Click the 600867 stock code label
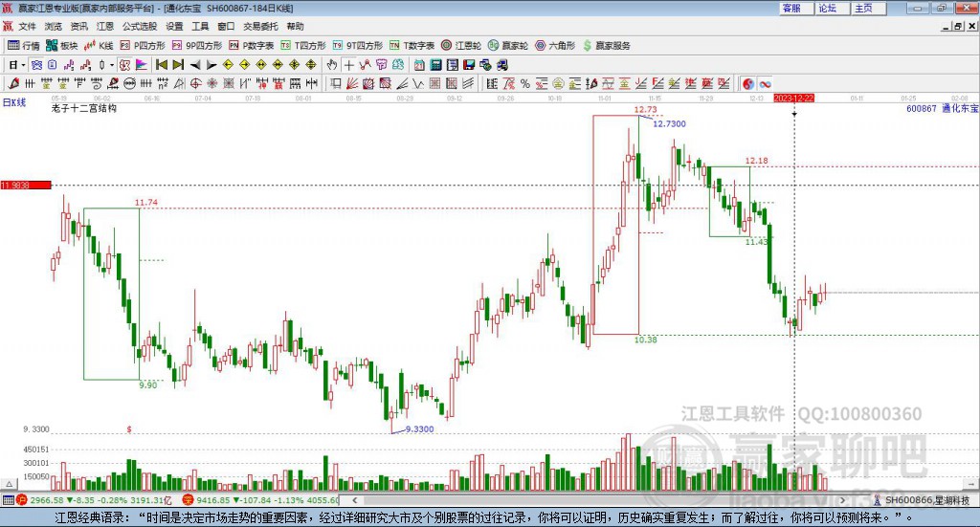The height and width of the screenshot is (527, 980). point(922,109)
